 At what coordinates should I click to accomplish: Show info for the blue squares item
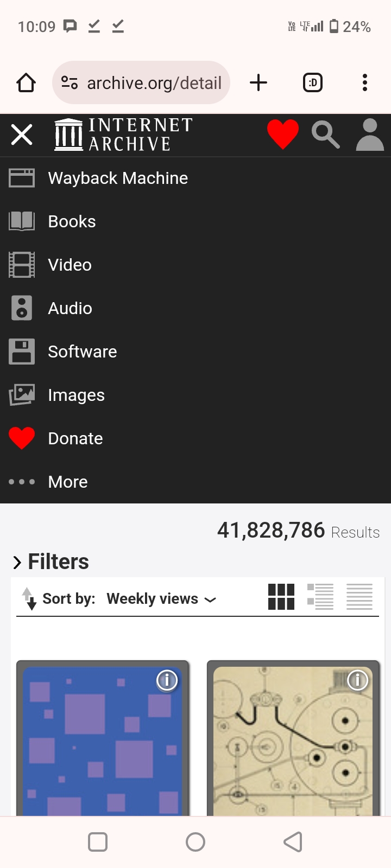point(167,680)
